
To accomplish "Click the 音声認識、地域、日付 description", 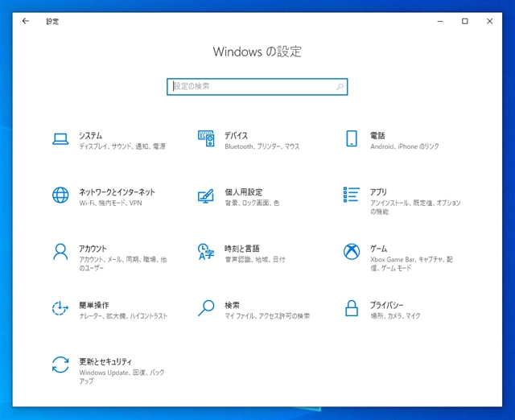I will click(255, 259).
